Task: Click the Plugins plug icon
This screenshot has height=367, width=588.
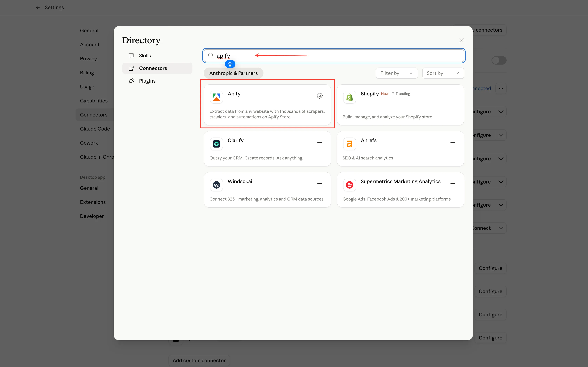Action: coord(131,81)
